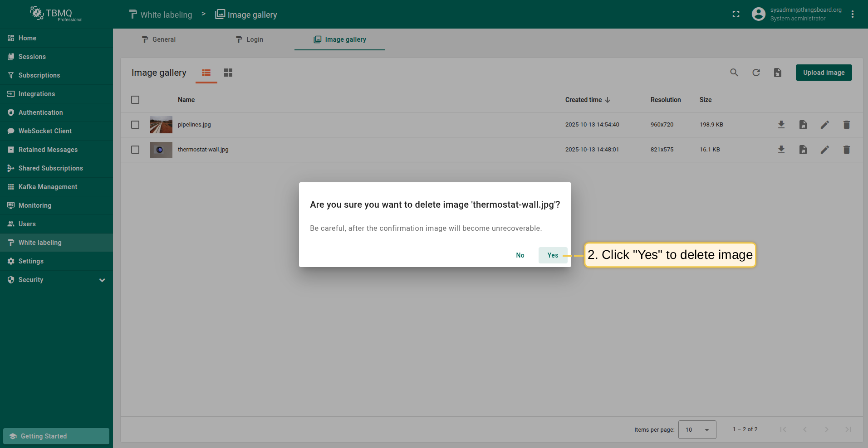Screen dimensions: 868x448
Task: Switch to the Login tab
Action: (x=249, y=39)
